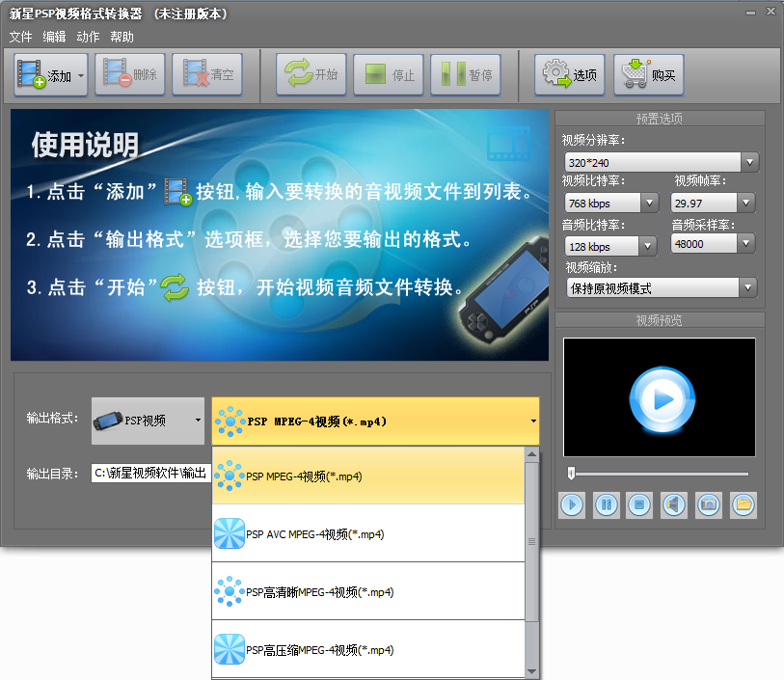The height and width of the screenshot is (680, 784).
Task: Click the small play icon under video preview
Action: pyautogui.click(x=572, y=505)
